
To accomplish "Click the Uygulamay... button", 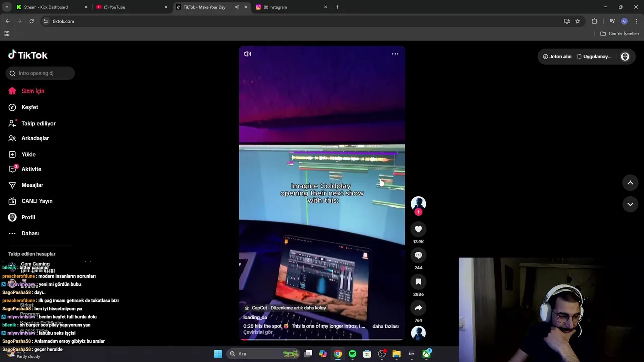I will (x=594, y=57).
